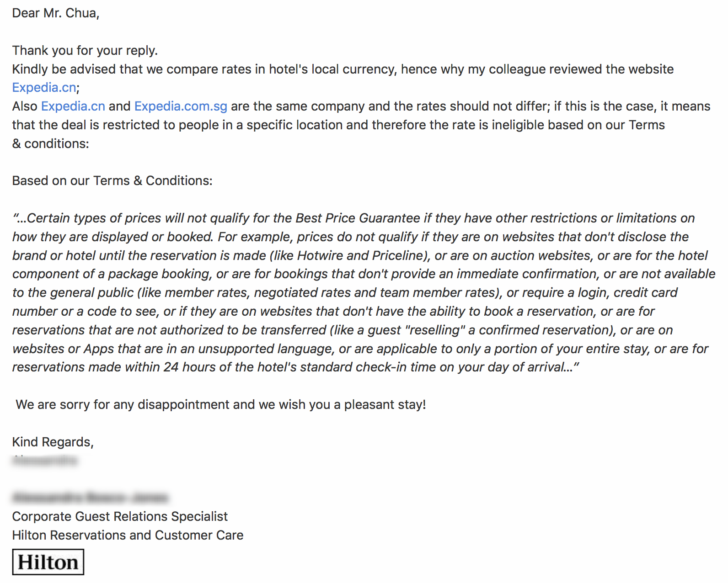The width and height of the screenshot is (728, 583).
Task: Click the Hilton logo in the signature
Action: (x=48, y=562)
